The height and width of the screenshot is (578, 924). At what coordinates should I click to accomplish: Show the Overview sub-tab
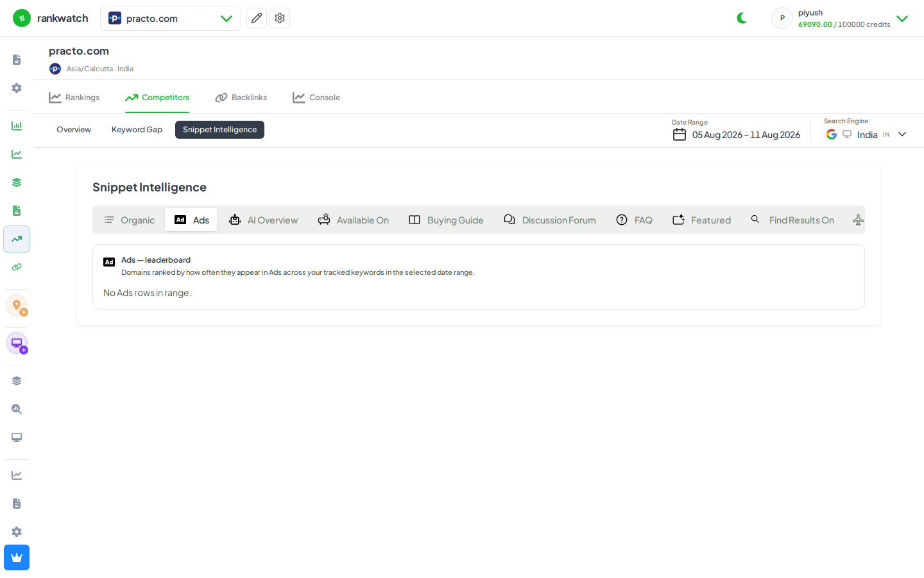pos(74,130)
